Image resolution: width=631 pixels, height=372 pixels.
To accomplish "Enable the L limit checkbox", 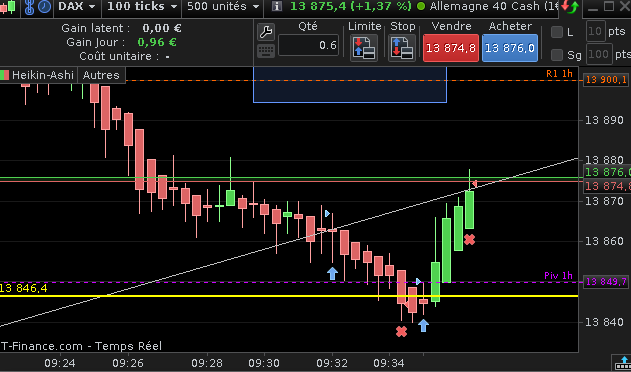I will click(557, 32).
